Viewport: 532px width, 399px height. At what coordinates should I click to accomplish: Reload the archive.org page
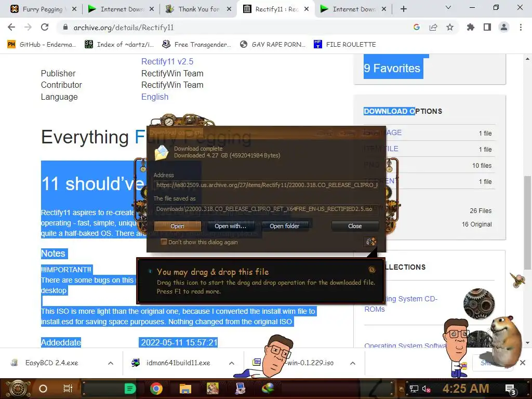(45, 27)
